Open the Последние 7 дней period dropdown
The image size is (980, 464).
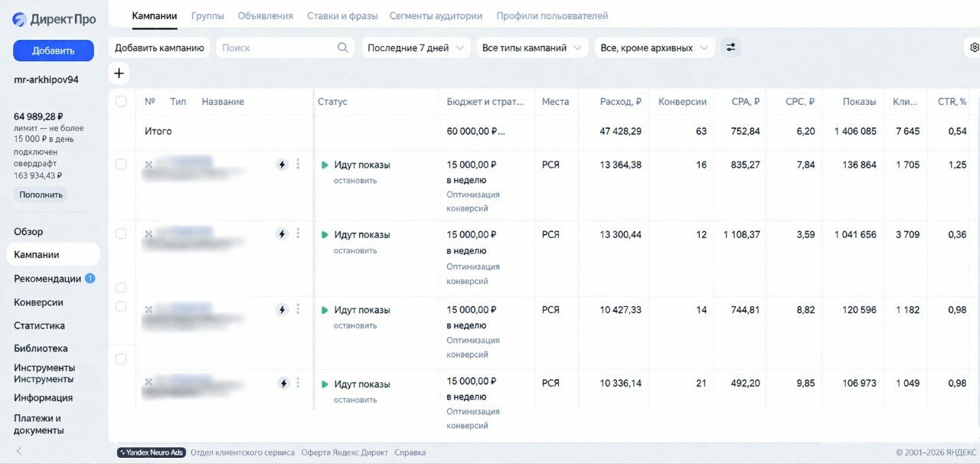pyautogui.click(x=416, y=47)
